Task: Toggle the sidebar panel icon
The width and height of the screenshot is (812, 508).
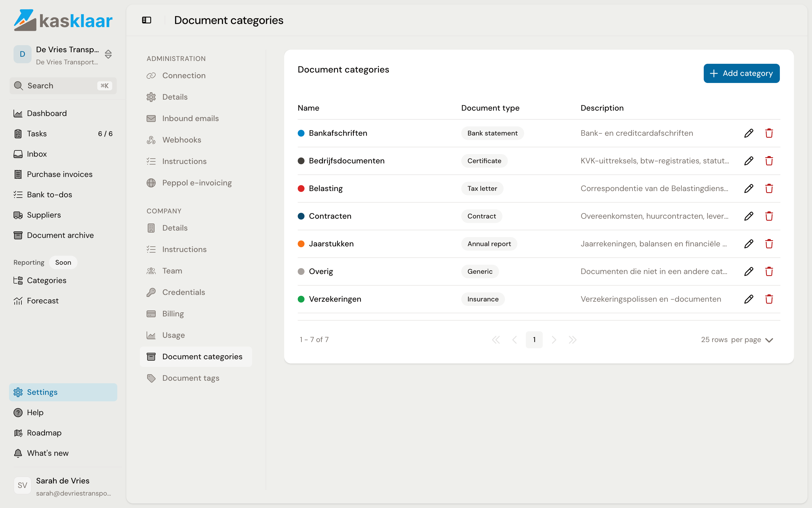Action: [147, 20]
